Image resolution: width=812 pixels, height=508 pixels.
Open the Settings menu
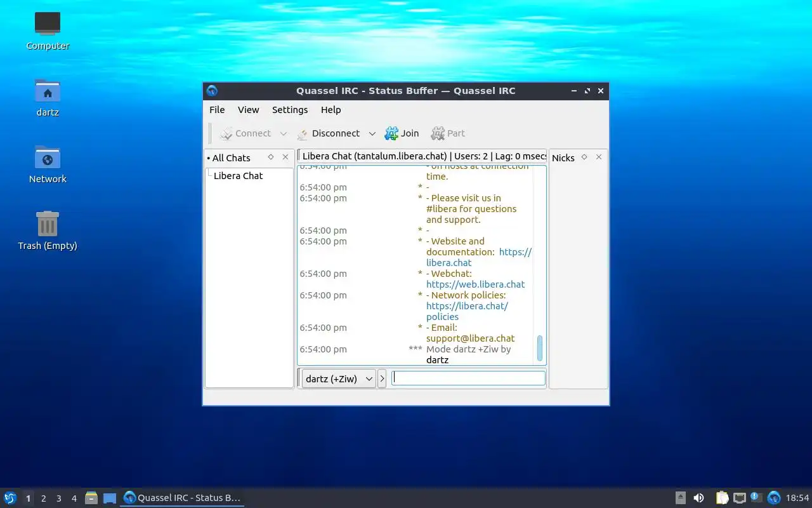point(290,110)
